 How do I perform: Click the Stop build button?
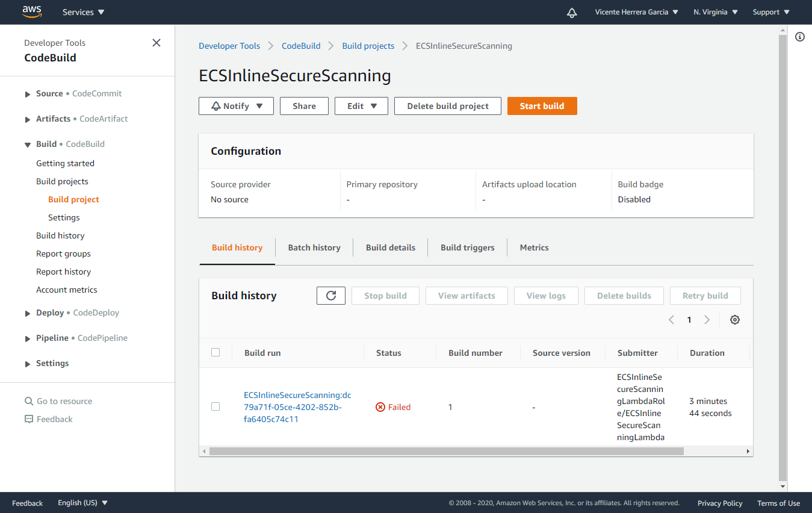pos(385,296)
